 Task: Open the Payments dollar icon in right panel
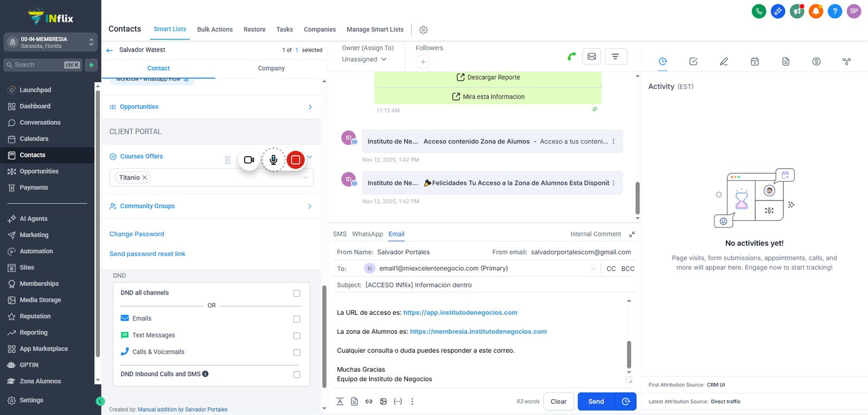point(816,61)
